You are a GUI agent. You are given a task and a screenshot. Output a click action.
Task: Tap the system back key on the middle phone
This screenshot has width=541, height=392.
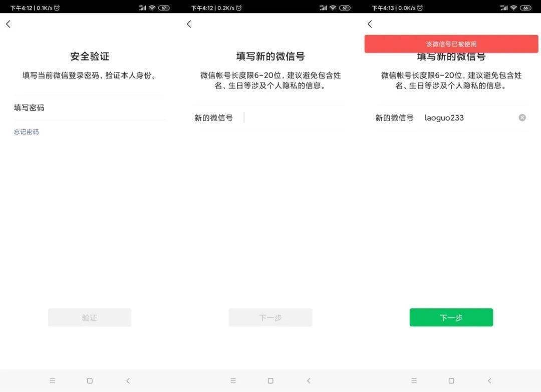click(x=309, y=380)
